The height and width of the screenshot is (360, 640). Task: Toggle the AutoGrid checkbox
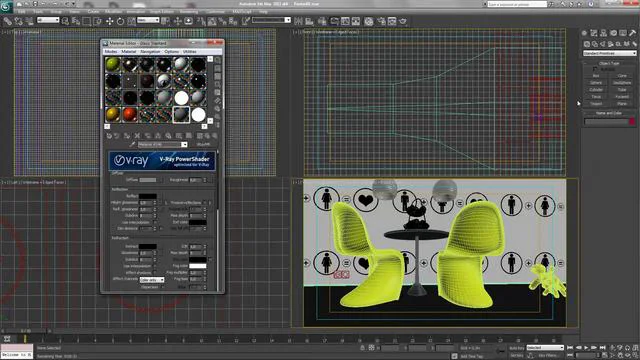coord(595,69)
